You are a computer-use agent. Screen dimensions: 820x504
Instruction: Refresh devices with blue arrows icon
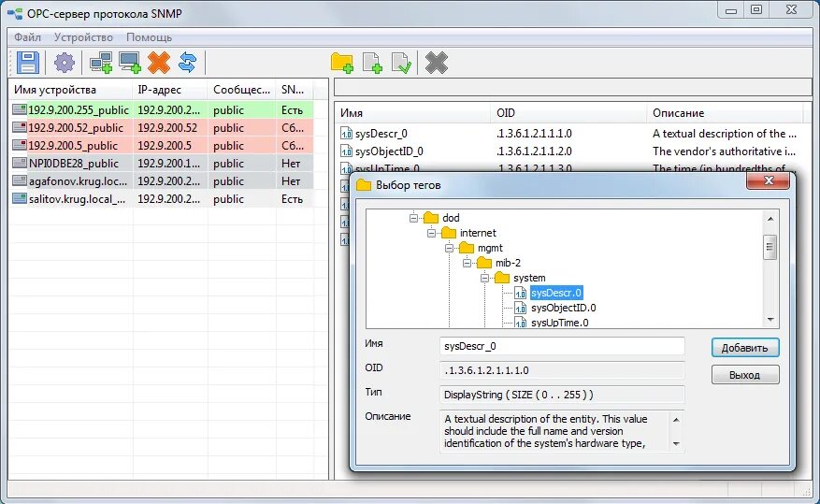pyautogui.click(x=187, y=63)
